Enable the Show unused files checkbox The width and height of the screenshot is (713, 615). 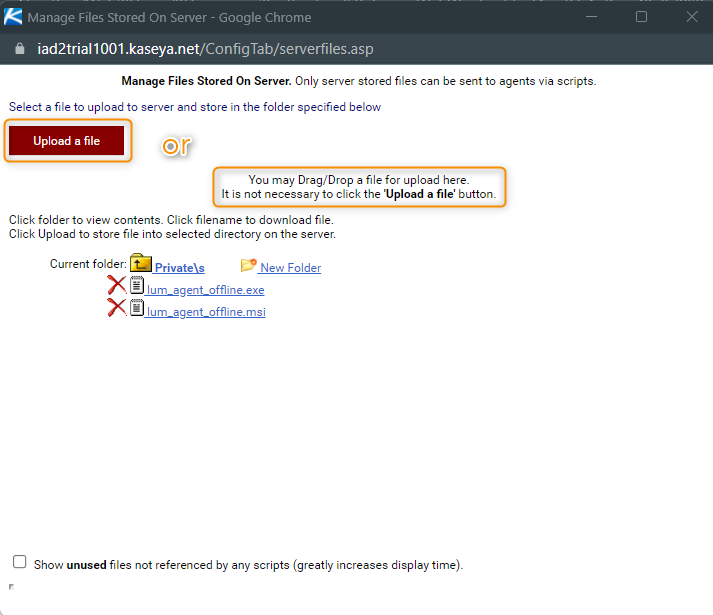[x=20, y=562]
